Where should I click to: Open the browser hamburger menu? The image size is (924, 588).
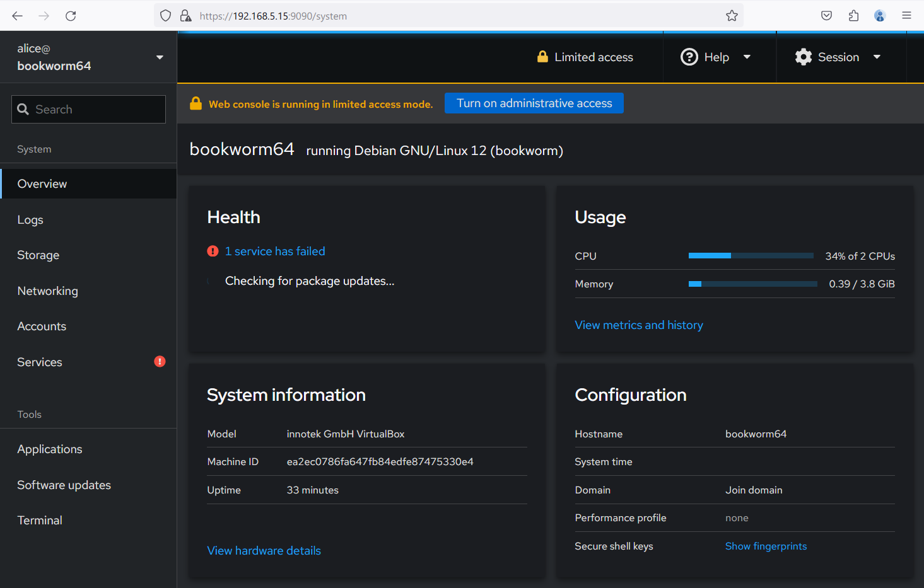point(906,16)
